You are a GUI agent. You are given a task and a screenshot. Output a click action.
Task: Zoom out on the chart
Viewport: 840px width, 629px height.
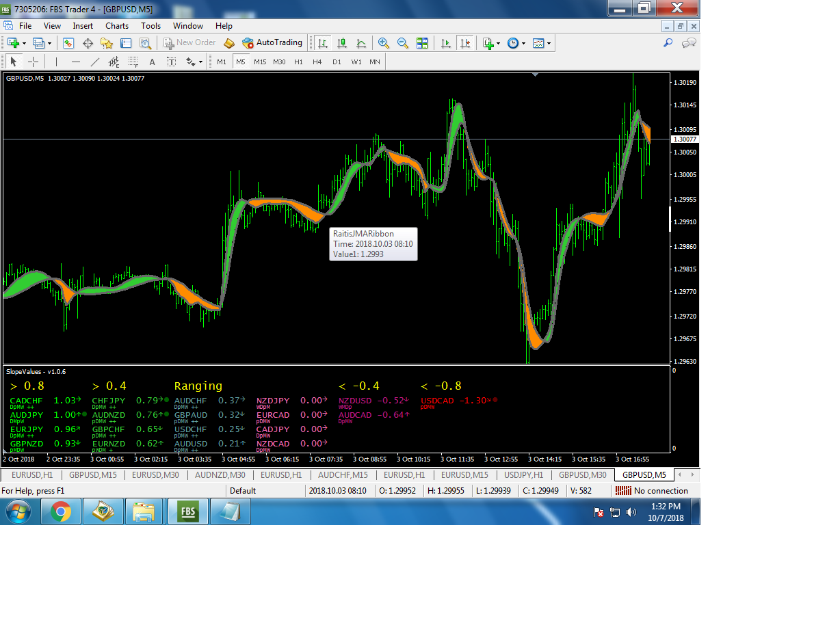pyautogui.click(x=403, y=42)
